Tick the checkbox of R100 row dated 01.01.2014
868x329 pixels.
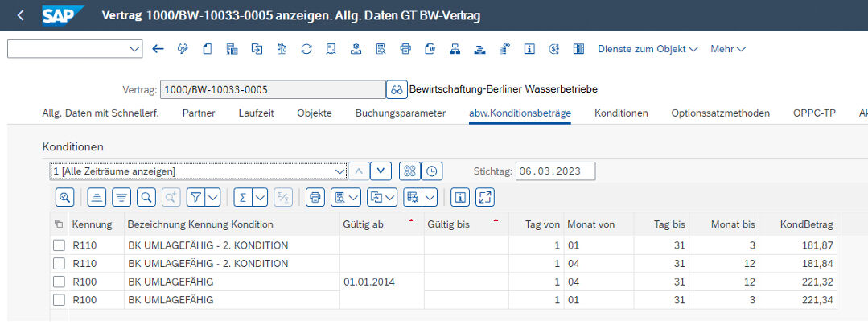[59, 282]
